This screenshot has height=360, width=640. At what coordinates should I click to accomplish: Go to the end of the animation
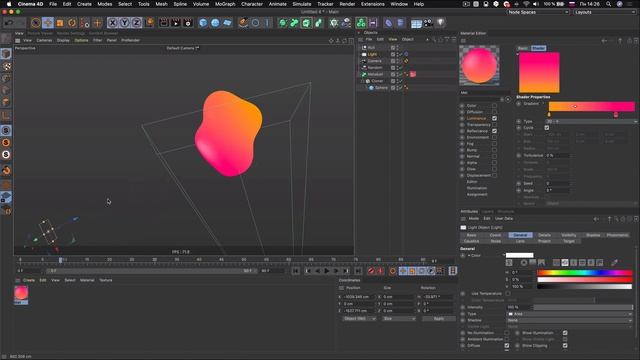tap(358, 271)
